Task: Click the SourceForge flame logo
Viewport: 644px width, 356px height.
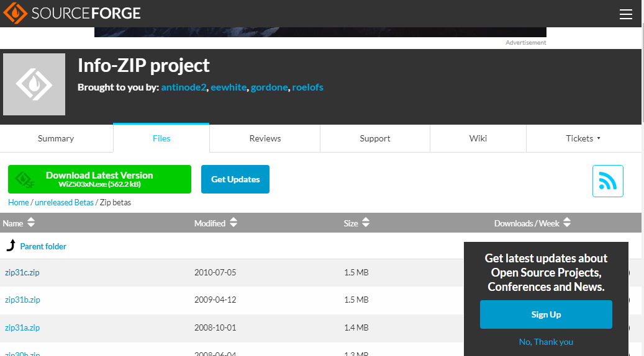Action: 15,13
